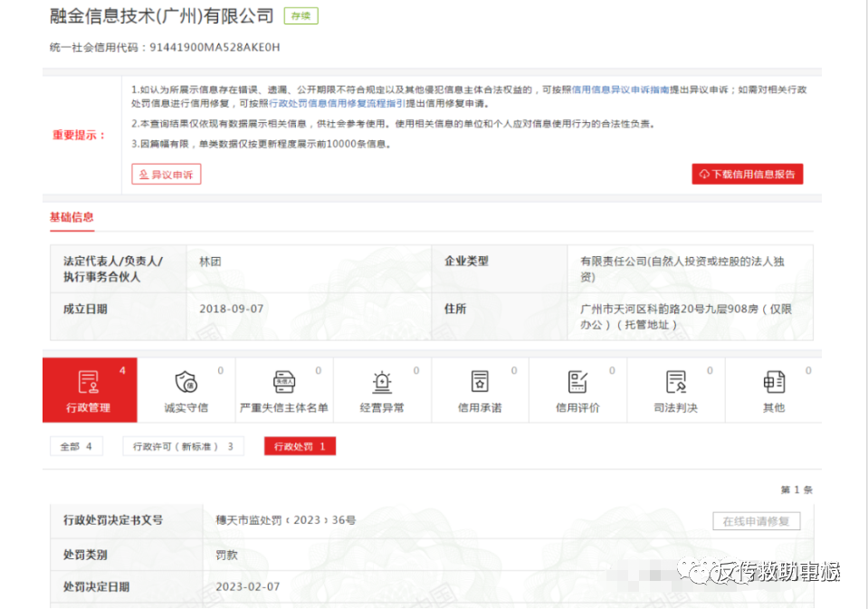Click the legal representative name 林团

(210, 262)
